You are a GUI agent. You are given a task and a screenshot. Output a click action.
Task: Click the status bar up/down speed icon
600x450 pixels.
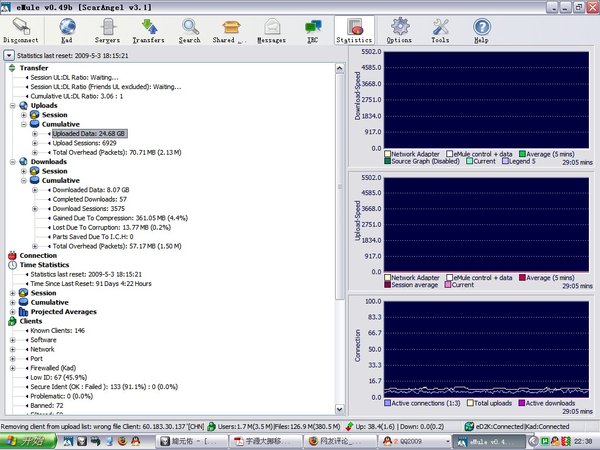(349, 426)
